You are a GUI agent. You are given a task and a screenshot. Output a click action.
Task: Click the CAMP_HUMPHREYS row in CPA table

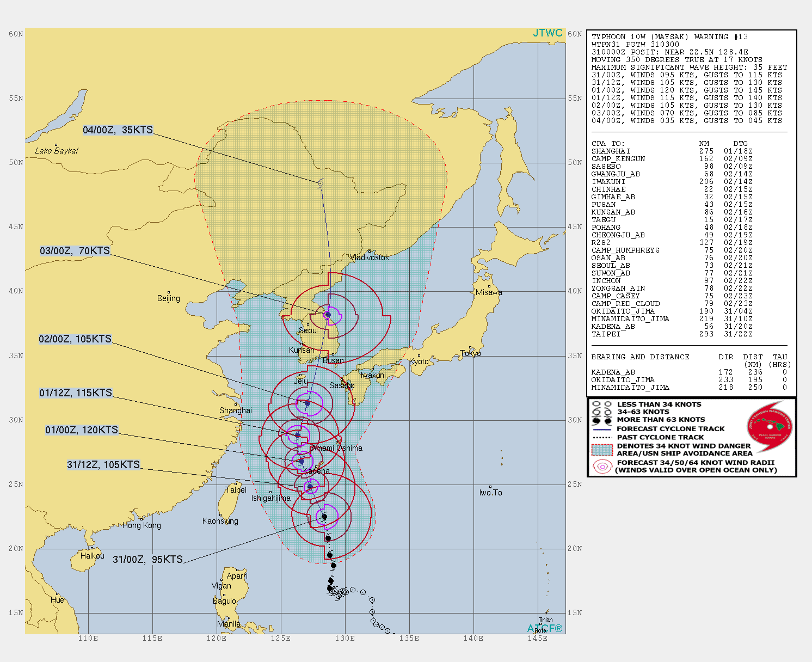coord(672,250)
